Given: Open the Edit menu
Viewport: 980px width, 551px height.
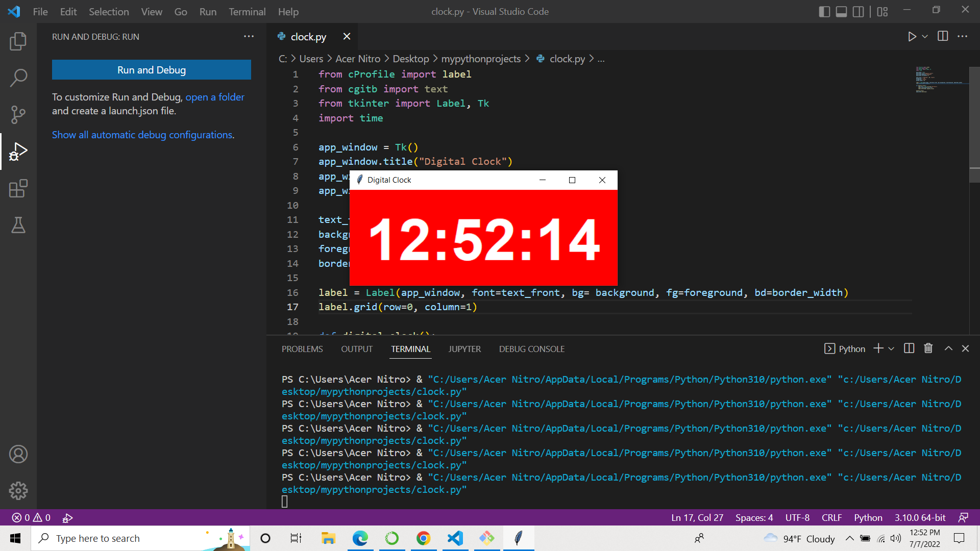Looking at the screenshot, I should click(68, 11).
